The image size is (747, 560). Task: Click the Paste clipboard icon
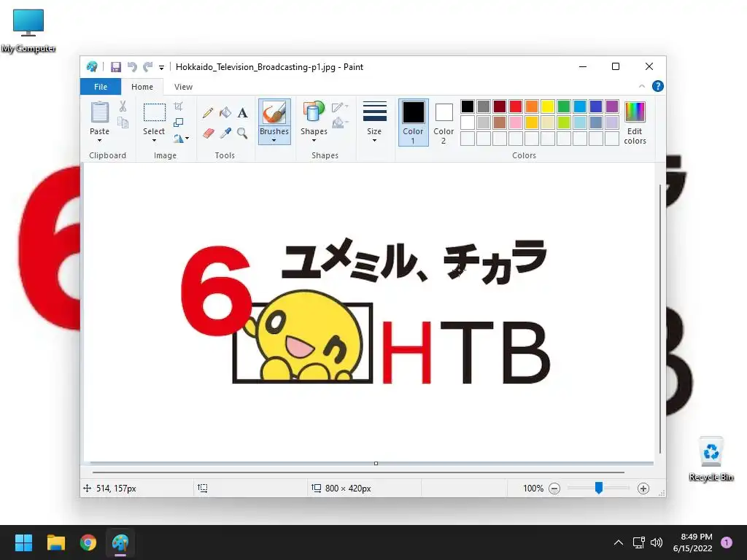99,112
